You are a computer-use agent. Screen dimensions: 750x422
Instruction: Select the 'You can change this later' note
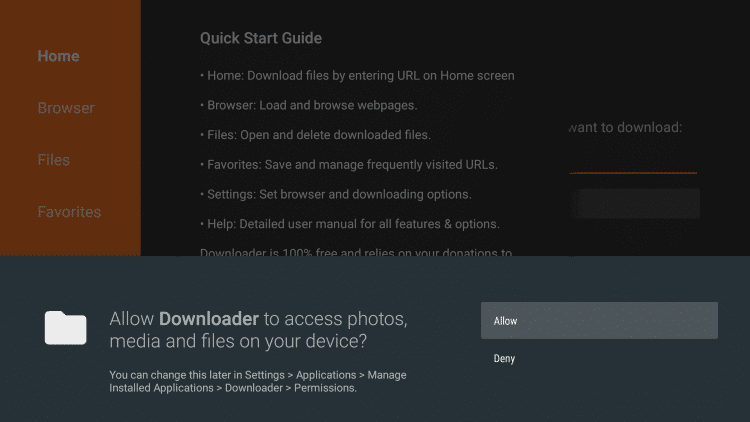[258, 381]
